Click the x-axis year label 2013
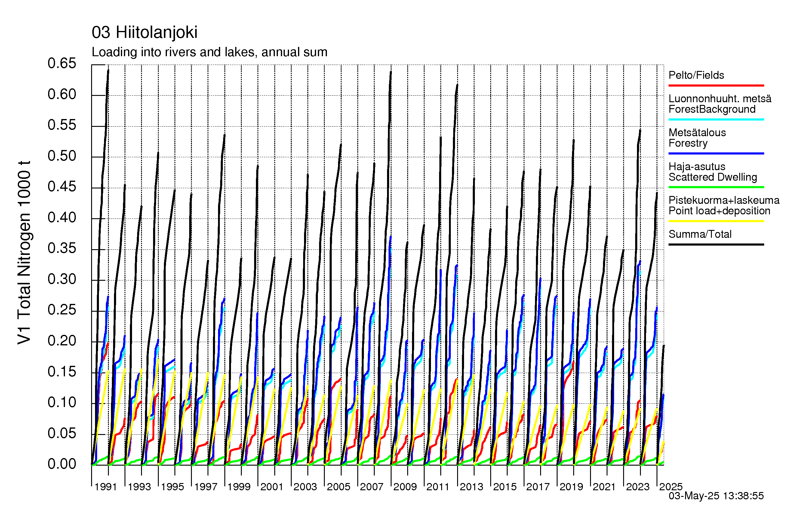The height and width of the screenshot is (511, 812). pyautogui.click(x=472, y=487)
